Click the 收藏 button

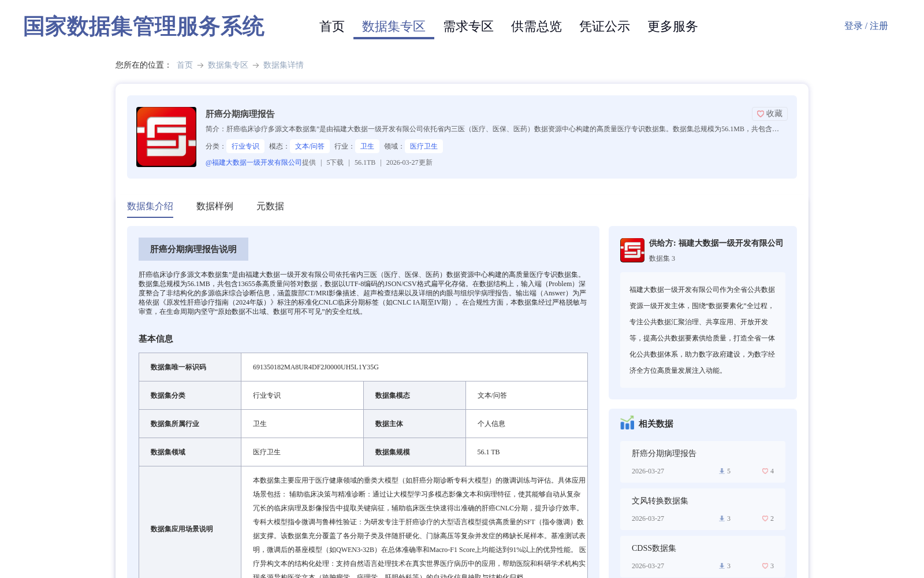(x=770, y=114)
